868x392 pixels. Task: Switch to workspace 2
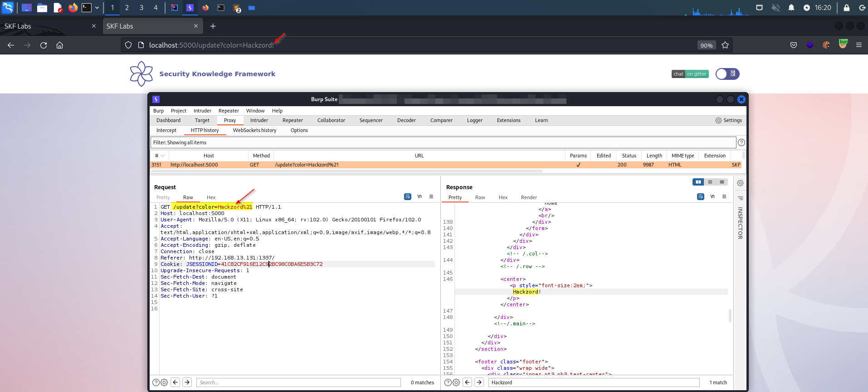click(127, 8)
